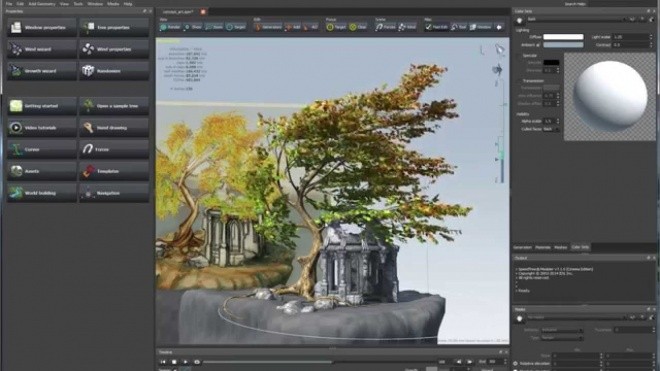Open the Tools menu
This screenshot has width=660, height=371.
click(78, 4)
